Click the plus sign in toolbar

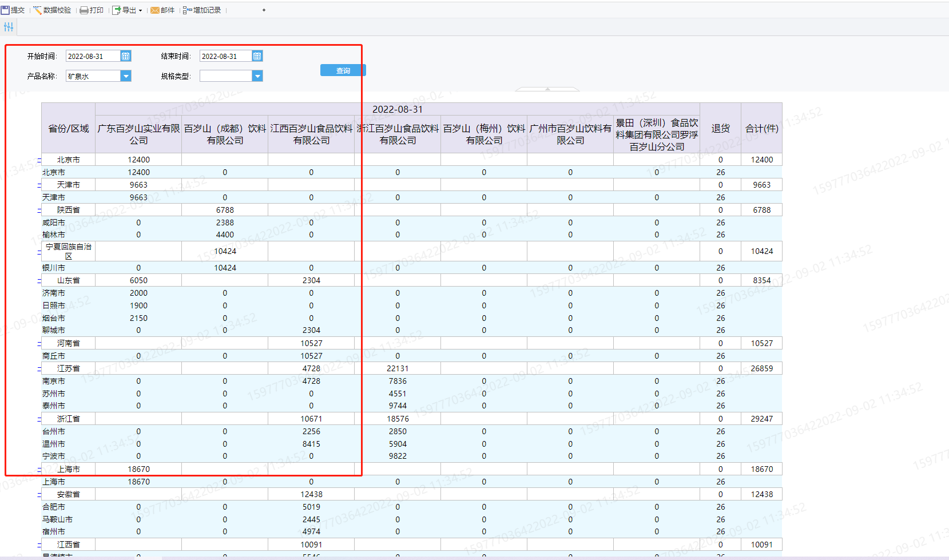click(264, 10)
